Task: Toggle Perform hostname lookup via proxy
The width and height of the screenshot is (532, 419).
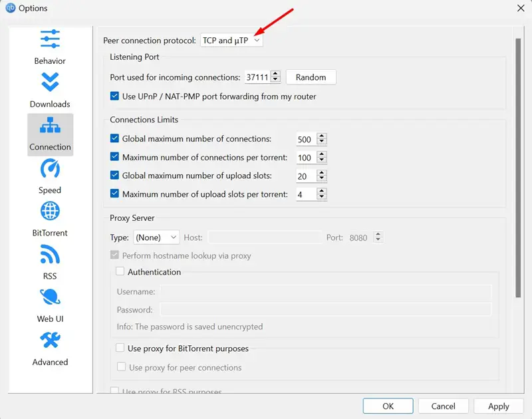Action: pyautogui.click(x=114, y=255)
